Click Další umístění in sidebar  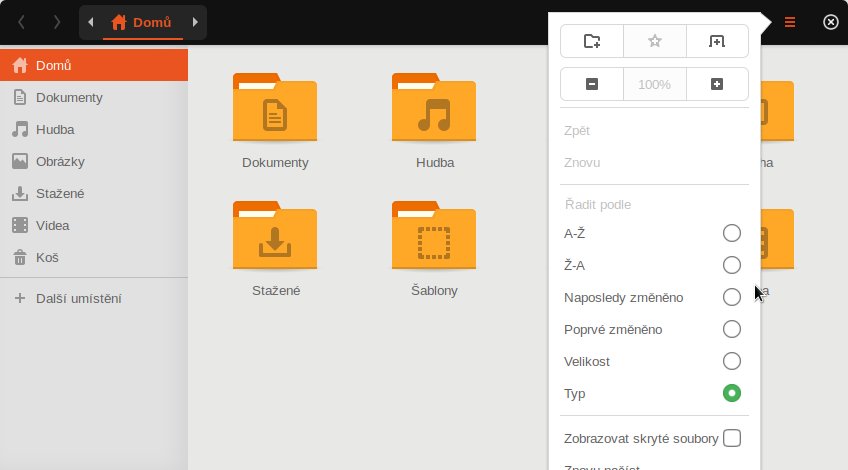click(x=94, y=299)
